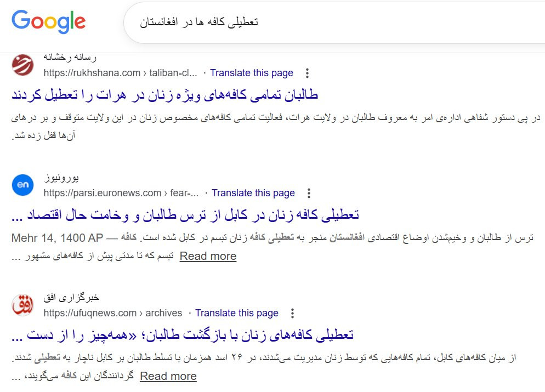Click the https://ufuqnews.com › archives breadcrumb
Image resolution: width=545 pixels, height=392 pixels.
click(x=112, y=313)
